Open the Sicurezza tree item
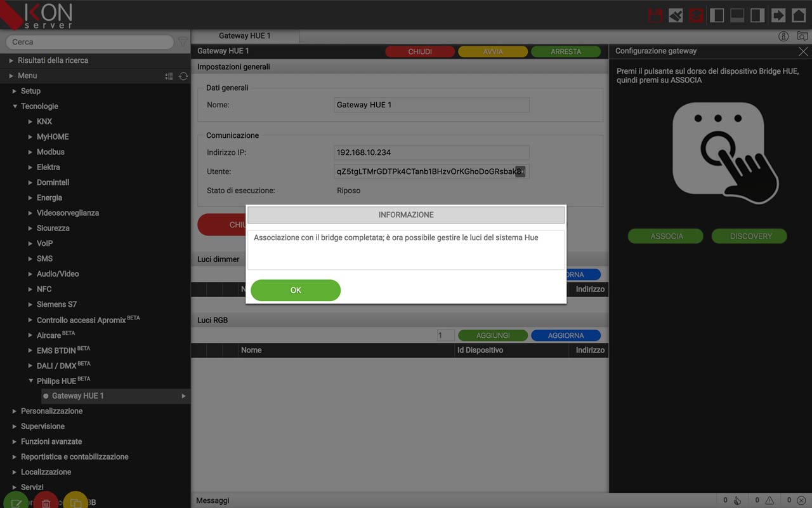This screenshot has width=812, height=508. [x=53, y=228]
